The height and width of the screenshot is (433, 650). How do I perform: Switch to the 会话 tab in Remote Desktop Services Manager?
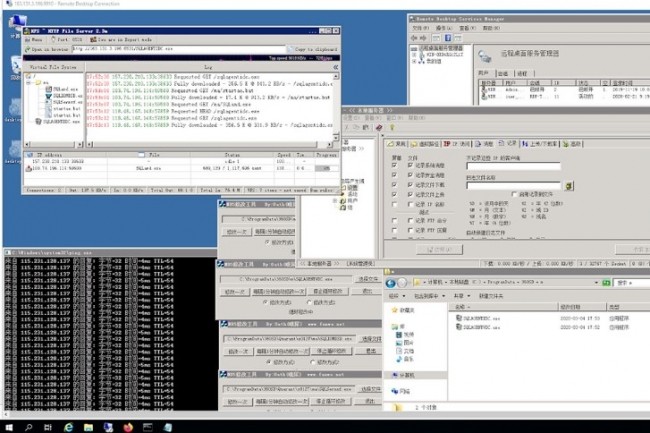[x=503, y=73]
